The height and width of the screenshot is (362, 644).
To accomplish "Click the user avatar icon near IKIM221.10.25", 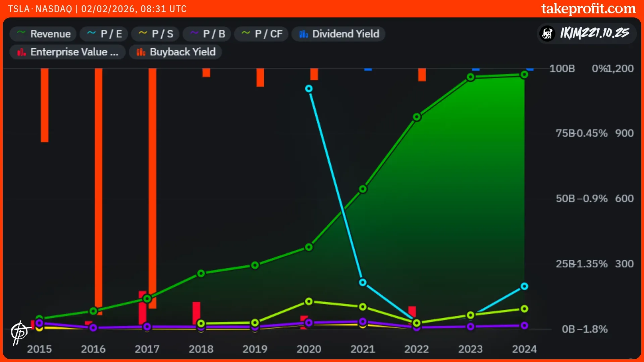I will (x=547, y=33).
